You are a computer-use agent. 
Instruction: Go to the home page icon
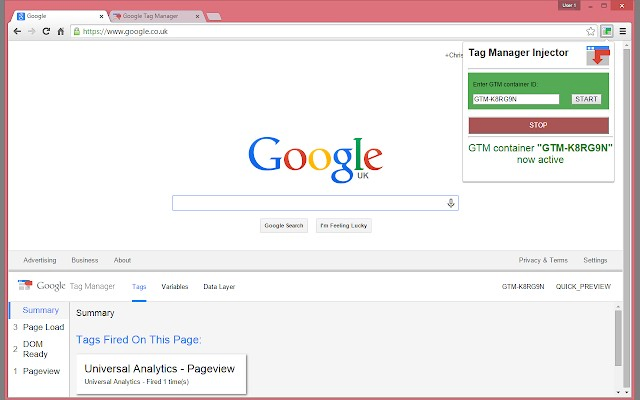pyautogui.click(x=60, y=31)
